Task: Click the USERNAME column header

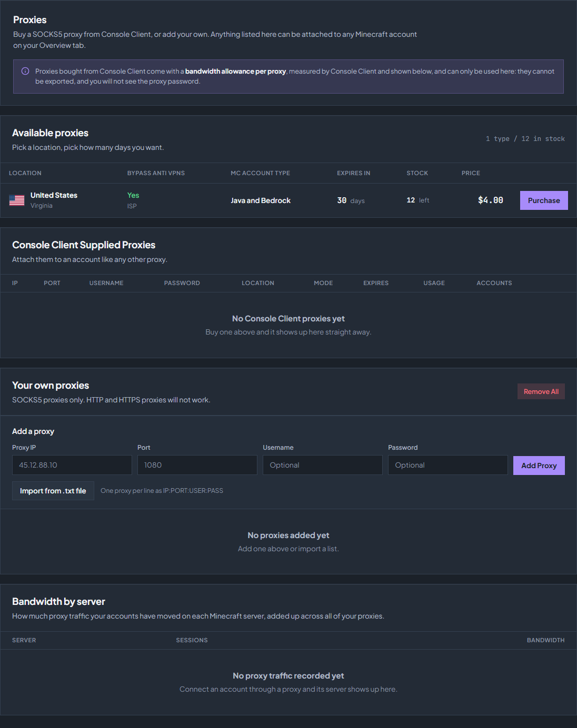Action: 106,283
